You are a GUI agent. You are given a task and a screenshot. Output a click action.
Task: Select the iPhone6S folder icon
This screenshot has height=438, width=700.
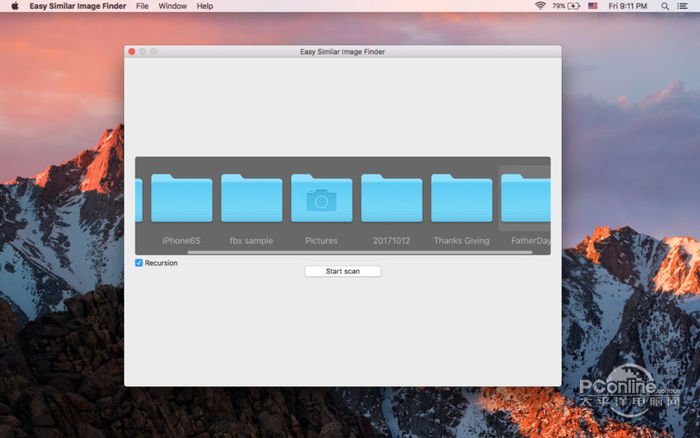tap(182, 198)
